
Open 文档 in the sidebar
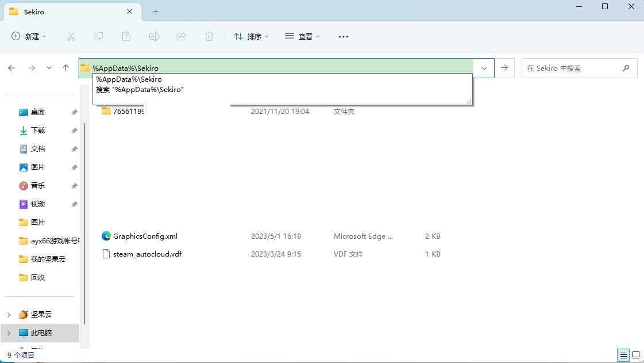[x=38, y=149]
